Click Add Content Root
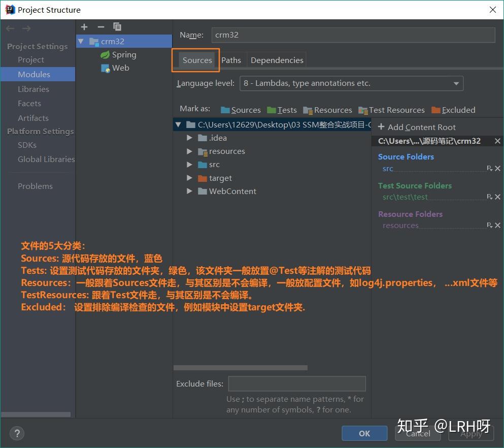The height and width of the screenshot is (448, 504). tap(416, 127)
